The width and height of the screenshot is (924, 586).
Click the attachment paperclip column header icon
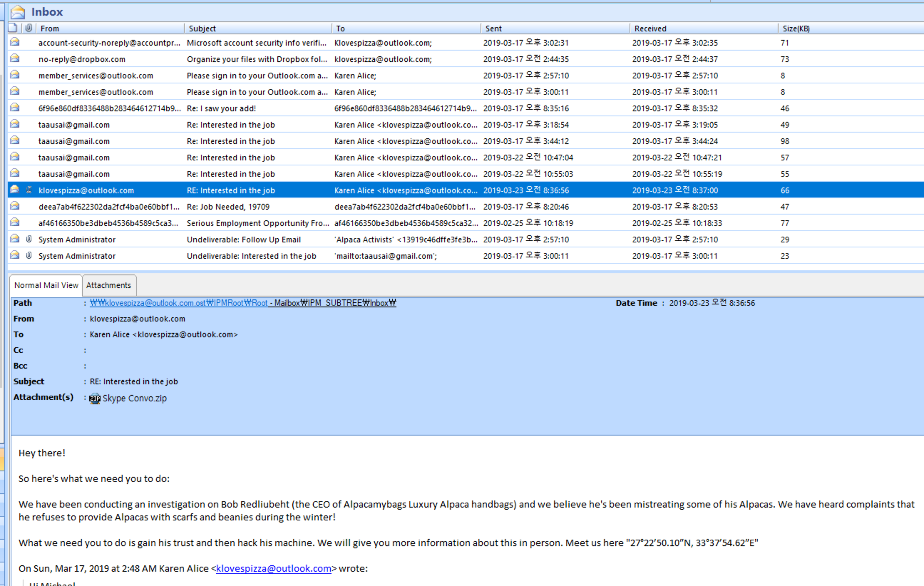pyautogui.click(x=29, y=28)
